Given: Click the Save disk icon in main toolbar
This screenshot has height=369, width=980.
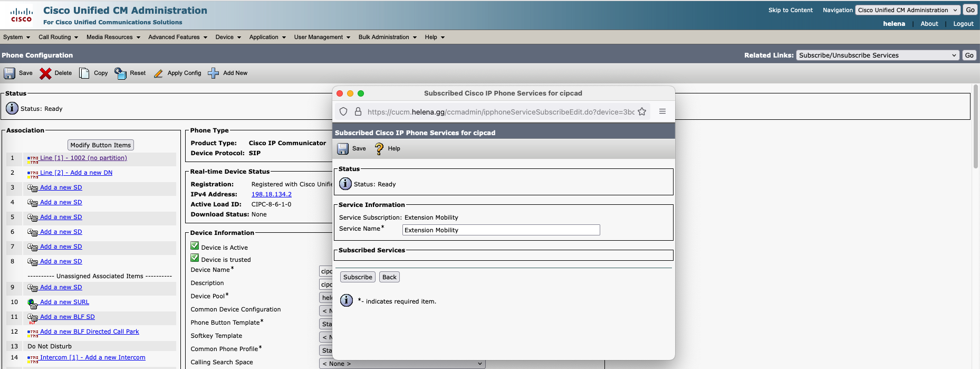Looking at the screenshot, I should pyautogui.click(x=9, y=73).
